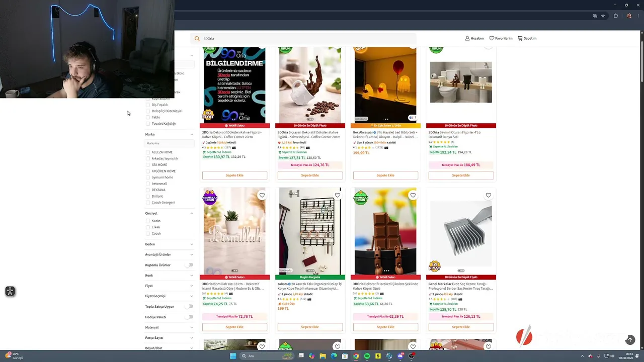Image resolution: width=644 pixels, height=362 pixels.
Task: Open the ghost LED lamp product image
Action: pyautogui.click(x=385, y=85)
